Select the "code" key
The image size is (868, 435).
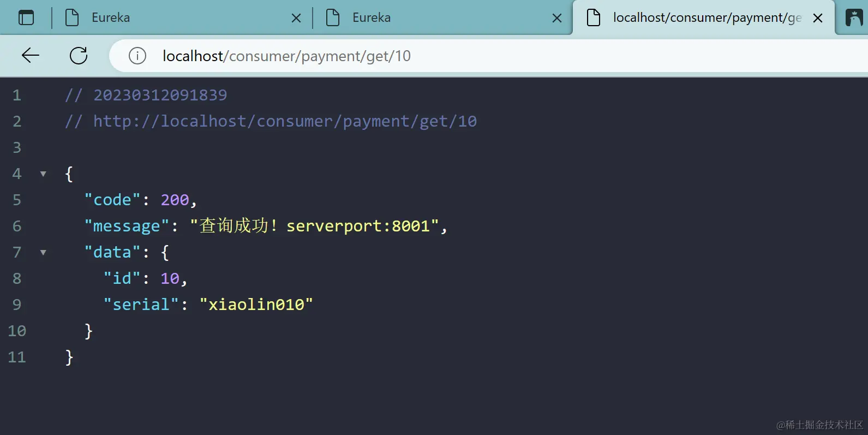[112, 200]
